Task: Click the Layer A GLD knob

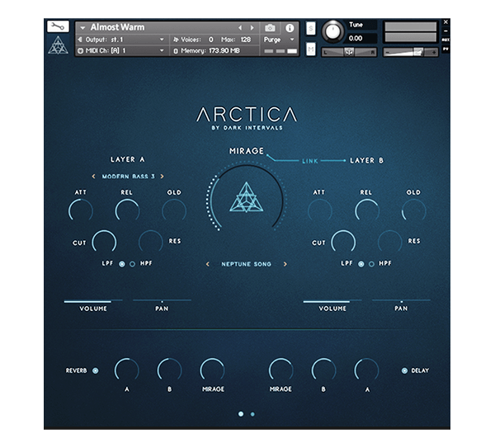Action: (x=174, y=211)
